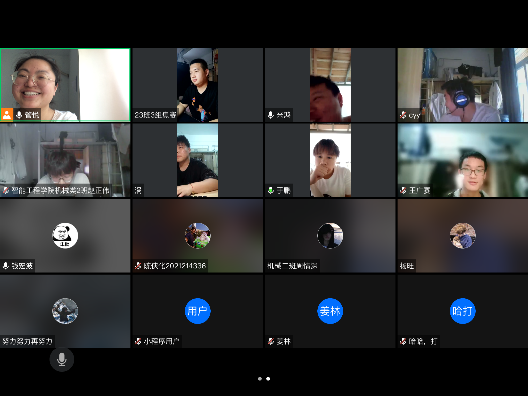Click the green active mic icon on 于鹏 tile
The image size is (528, 396).
point(271,191)
